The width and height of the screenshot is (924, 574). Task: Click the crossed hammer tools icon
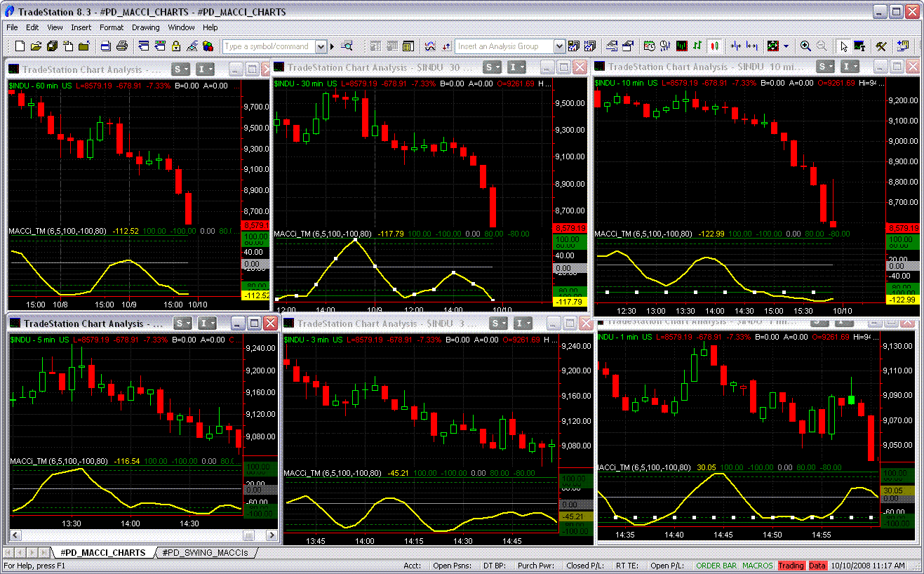tap(881, 46)
